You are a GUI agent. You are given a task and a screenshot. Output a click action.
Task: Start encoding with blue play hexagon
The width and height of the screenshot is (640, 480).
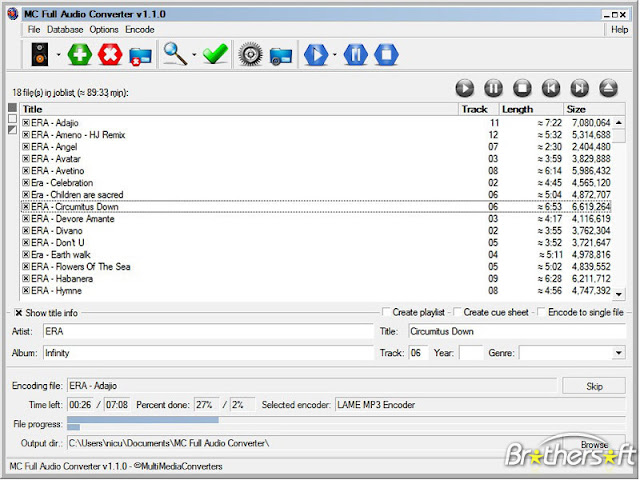coord(316,54)
